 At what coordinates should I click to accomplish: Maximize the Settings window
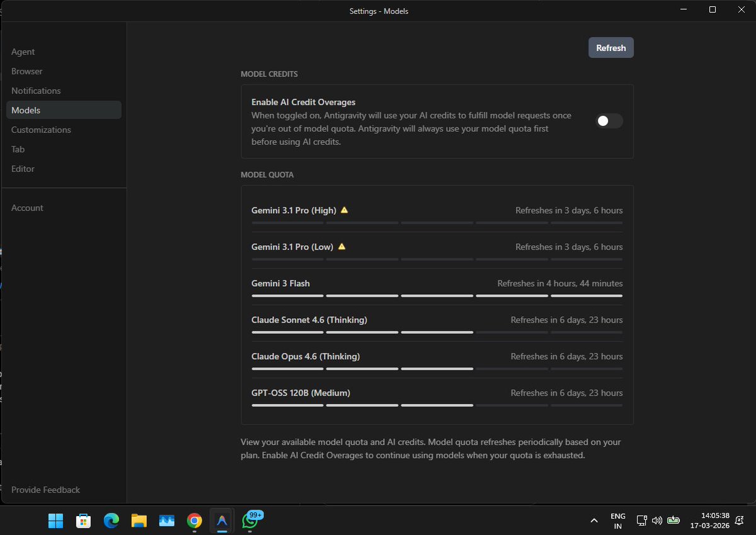(713, 9)
